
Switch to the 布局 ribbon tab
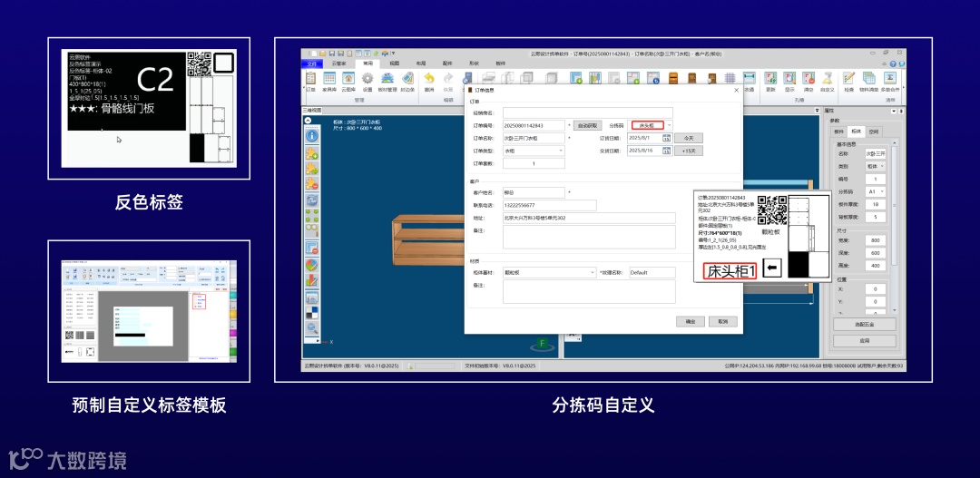click(x=421, y=63)
